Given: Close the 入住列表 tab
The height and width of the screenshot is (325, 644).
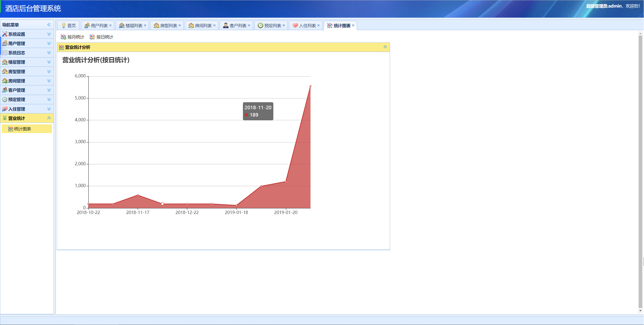Looking at the screenshot, I should click(319, 25).
